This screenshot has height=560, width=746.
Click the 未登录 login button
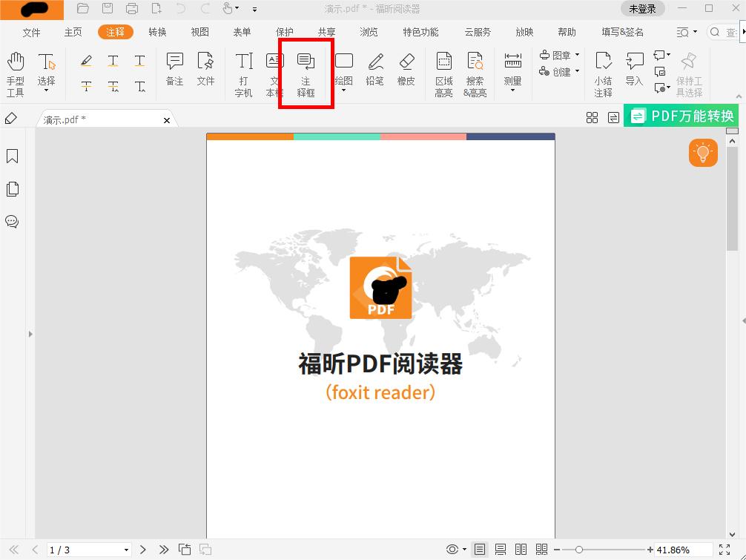pos(642,9)
